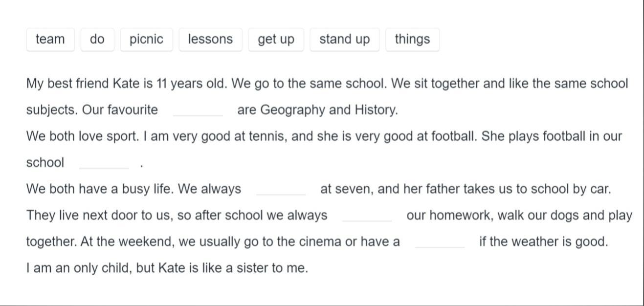
Task: Pick the 'do' word chip
Action: [x=97, y=39]
